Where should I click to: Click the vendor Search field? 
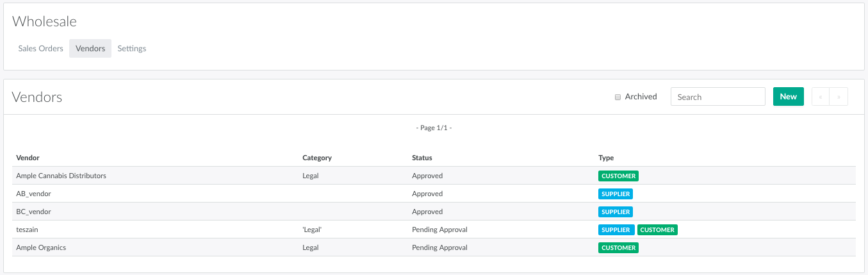[717, 97]
